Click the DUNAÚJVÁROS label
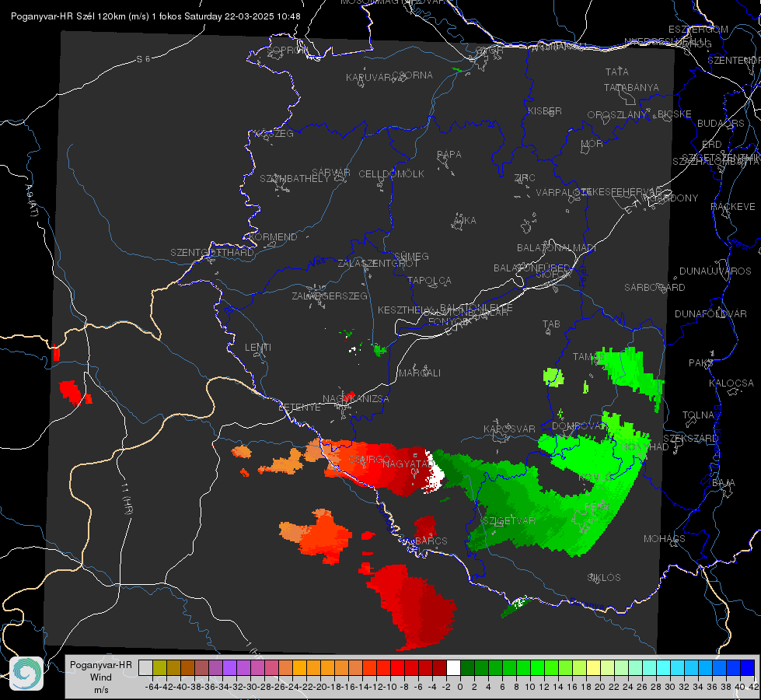761x700 pixels. point(715,271)
